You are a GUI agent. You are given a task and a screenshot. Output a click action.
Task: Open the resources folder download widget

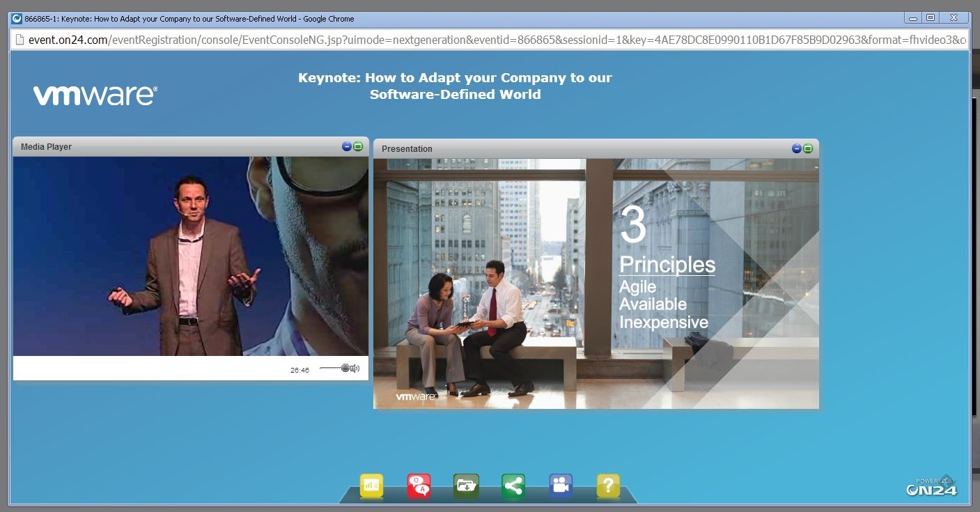point(466,486)
